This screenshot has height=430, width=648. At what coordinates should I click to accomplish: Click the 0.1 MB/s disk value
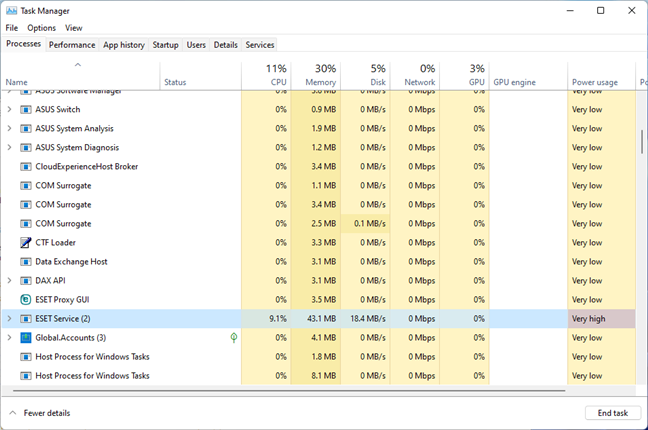370,224
